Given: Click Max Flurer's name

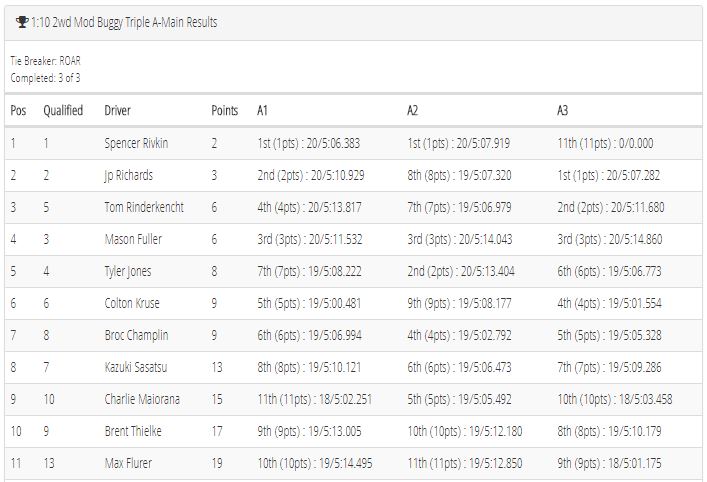Looking at the screenshot, I should (128, 464).
